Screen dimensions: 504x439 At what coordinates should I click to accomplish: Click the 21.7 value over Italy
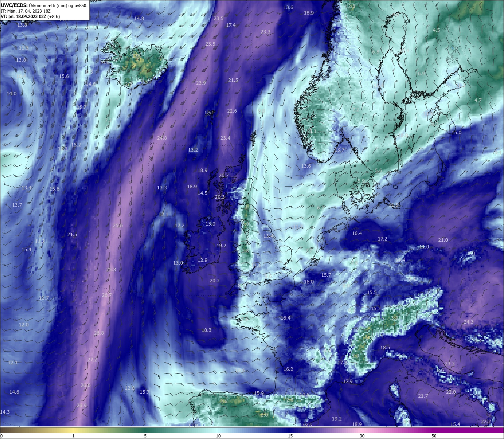click(423, 396)
